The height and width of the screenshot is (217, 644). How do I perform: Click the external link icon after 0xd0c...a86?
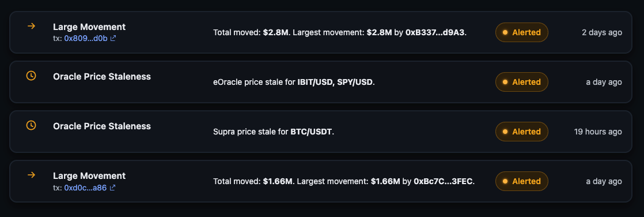pos(112,188)
